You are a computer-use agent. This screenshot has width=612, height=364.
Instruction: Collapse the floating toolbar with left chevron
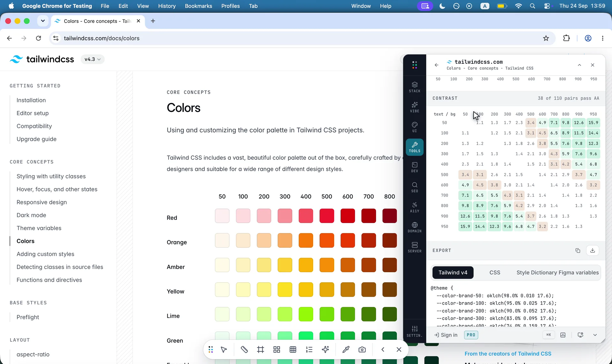coord(383,350)
